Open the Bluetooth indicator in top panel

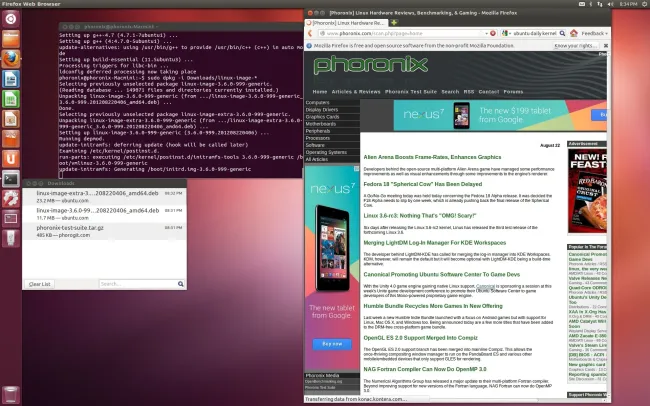pyautogui.click(x=591, y=4)
